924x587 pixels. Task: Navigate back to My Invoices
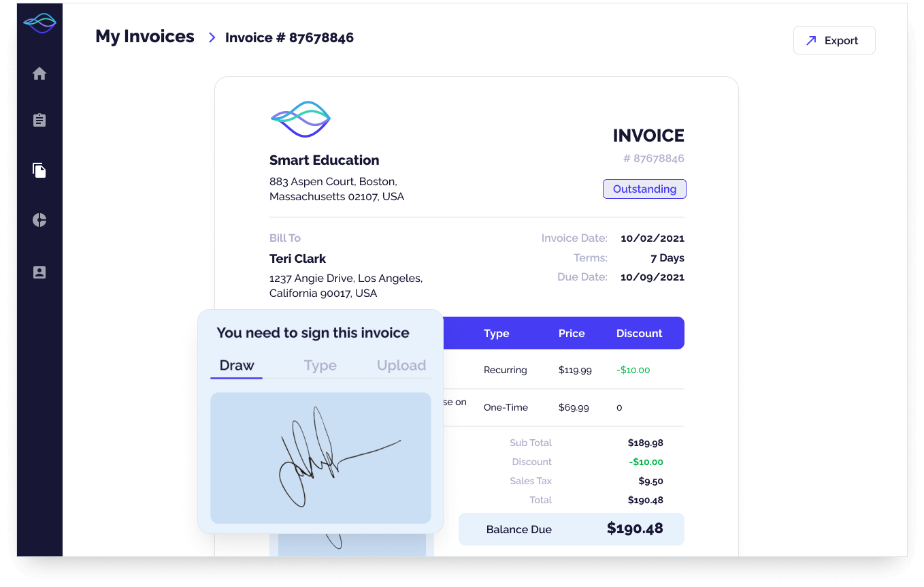click(x=145, y=37)
